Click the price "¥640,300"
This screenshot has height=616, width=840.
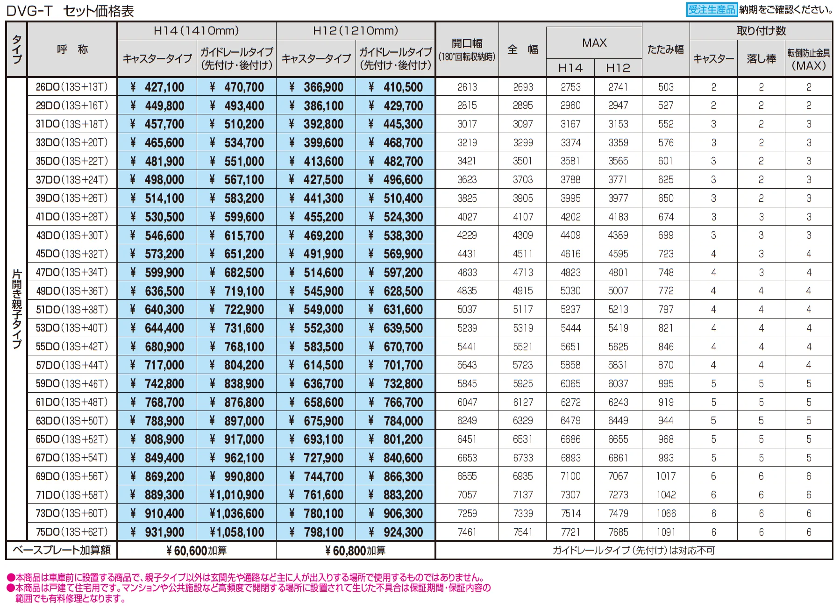click(x=157, y=310)
